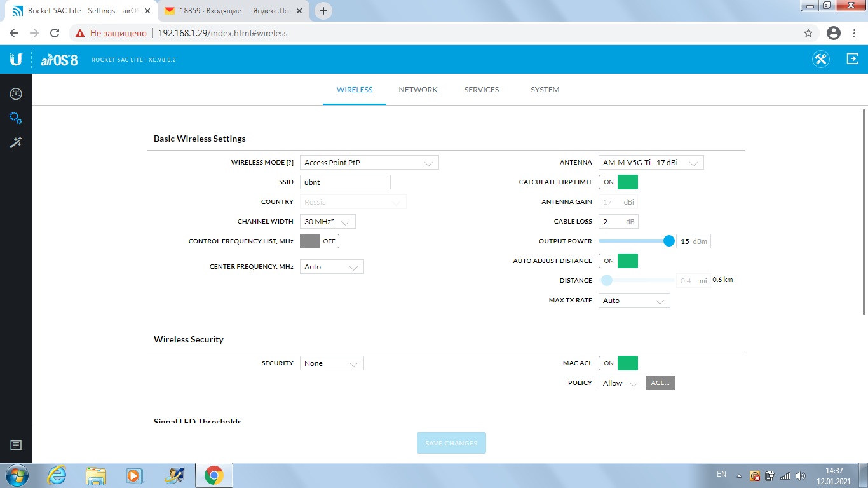Switch to the System tab
This screenshot has width=868, height=488.
click(x=545, y=90)
